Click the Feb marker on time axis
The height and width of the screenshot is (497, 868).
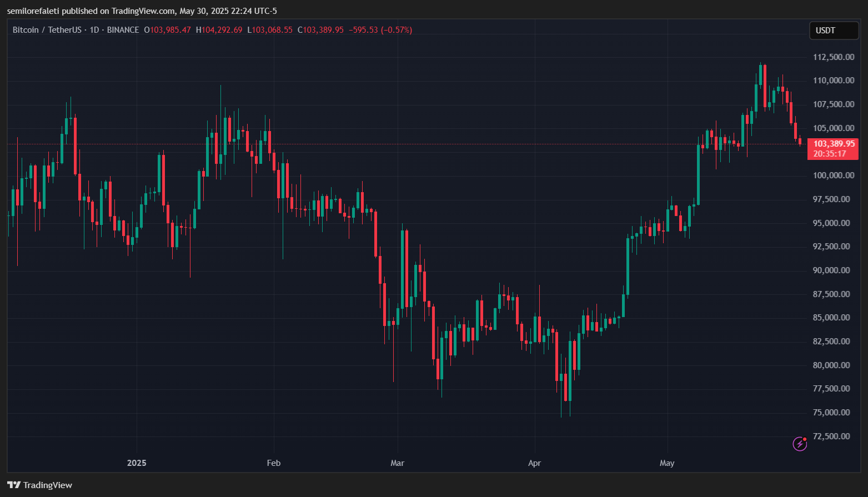pos(274,463)
